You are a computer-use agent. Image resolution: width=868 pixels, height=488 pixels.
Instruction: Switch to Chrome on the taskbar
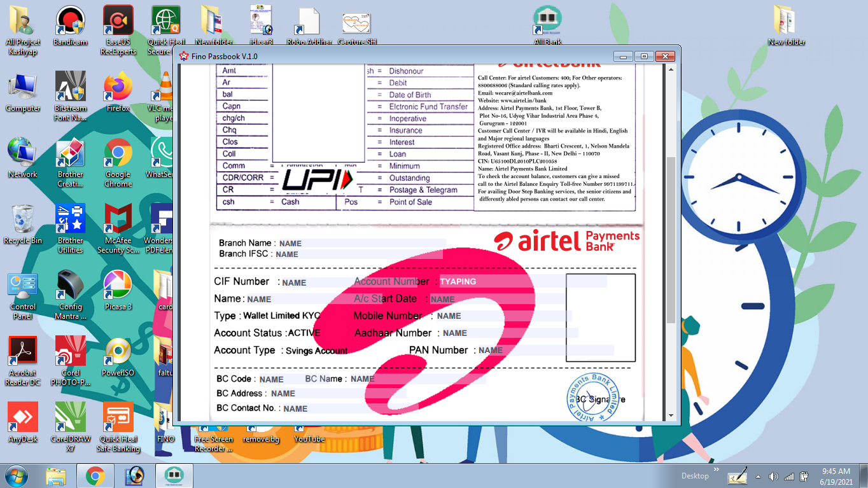95,476
